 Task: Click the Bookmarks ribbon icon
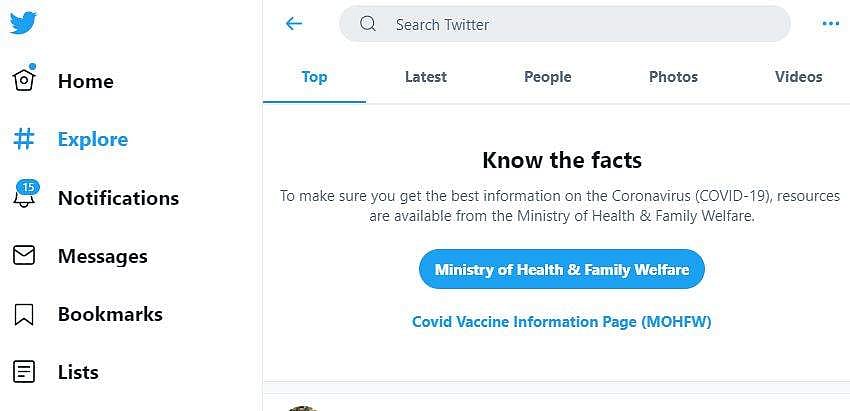pos(24,314)
